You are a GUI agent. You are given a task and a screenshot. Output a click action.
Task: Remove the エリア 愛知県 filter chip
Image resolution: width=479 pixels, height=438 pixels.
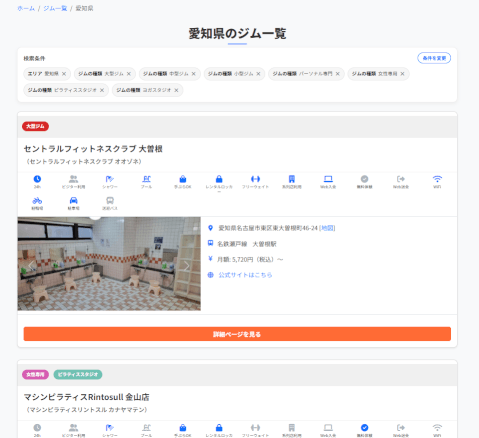(x=64, y=74)
